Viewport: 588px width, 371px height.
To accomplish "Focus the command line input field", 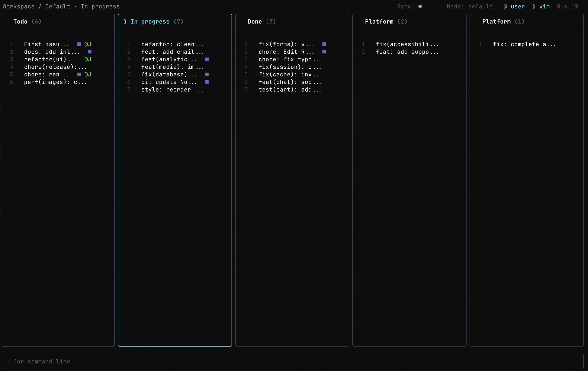I will pos(292,361).
